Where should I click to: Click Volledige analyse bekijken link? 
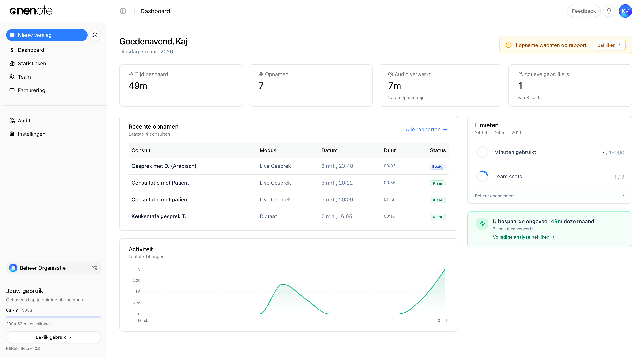pyautogui.click(x=523, y=237)
